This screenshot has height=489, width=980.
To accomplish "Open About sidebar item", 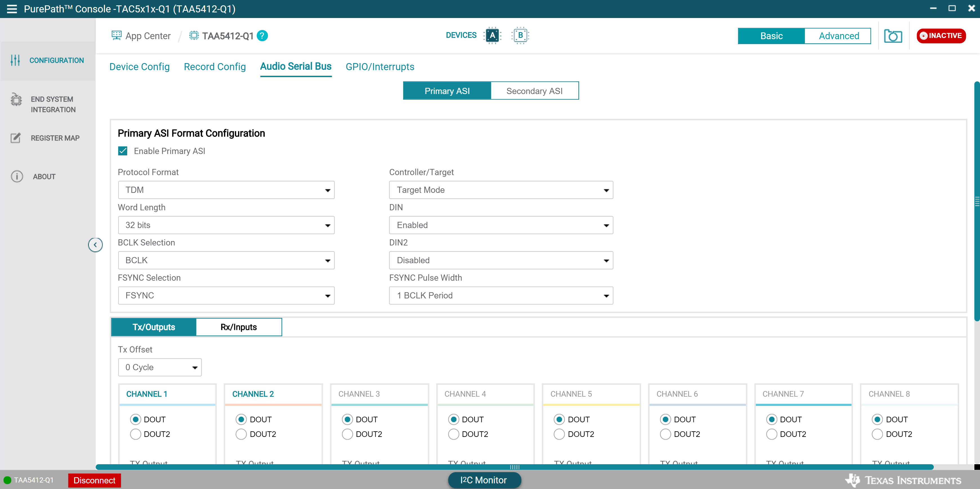I will click(x=44, y=177).
